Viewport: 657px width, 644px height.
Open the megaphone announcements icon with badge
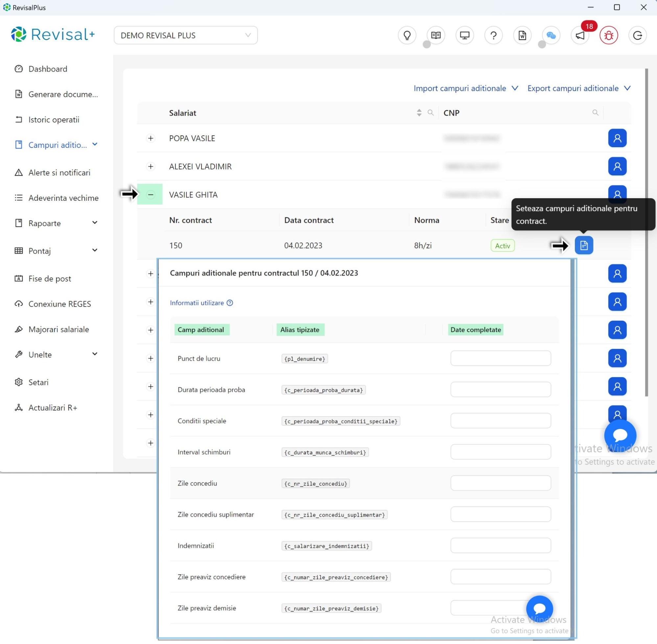point(580,35)
